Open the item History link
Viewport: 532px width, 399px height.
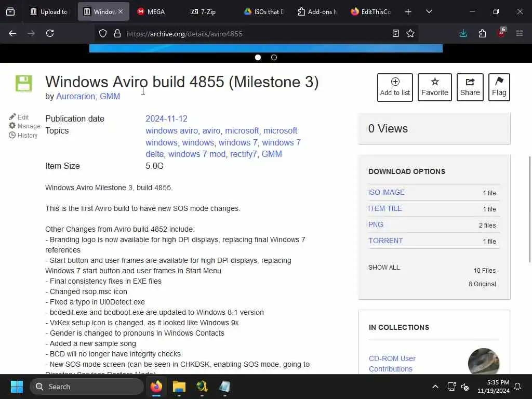(23, 136)
